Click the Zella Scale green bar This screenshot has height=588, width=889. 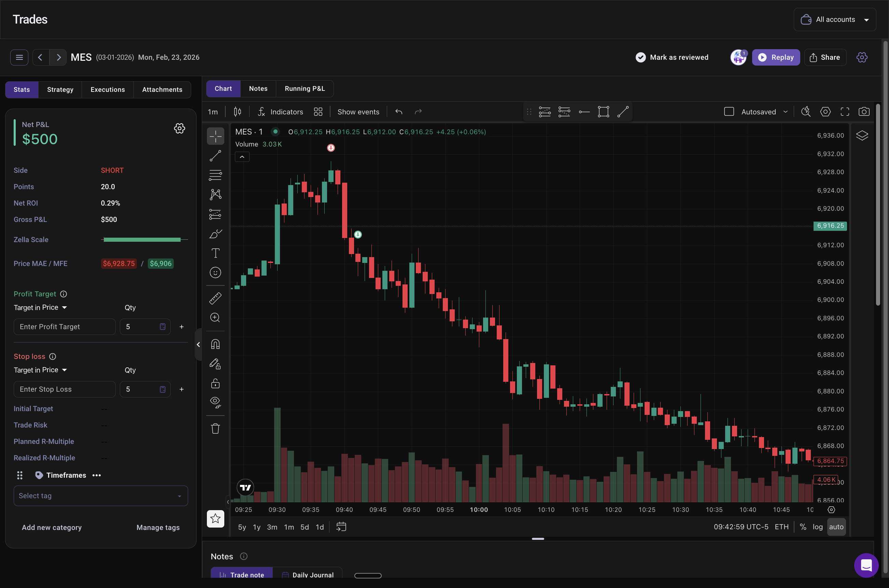pos(142,240)
